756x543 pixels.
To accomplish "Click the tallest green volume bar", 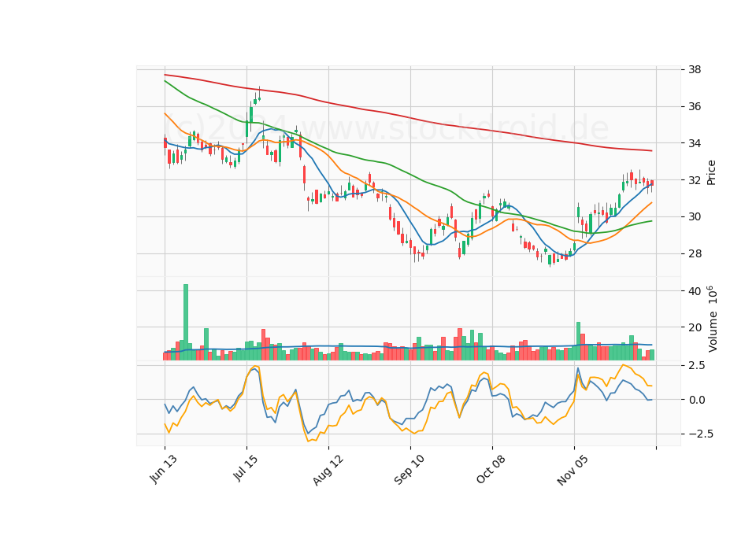I will point(186,322).
